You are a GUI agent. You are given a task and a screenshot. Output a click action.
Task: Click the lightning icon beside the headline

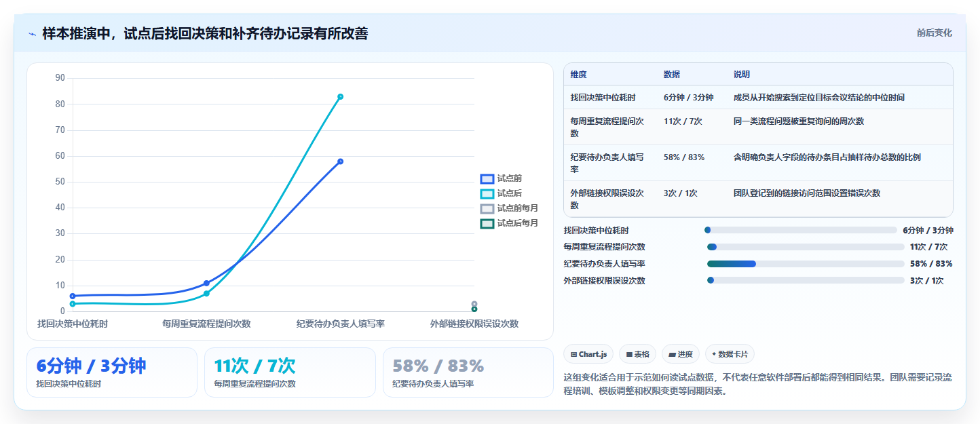pyautogui.click(x=32, y=34)
